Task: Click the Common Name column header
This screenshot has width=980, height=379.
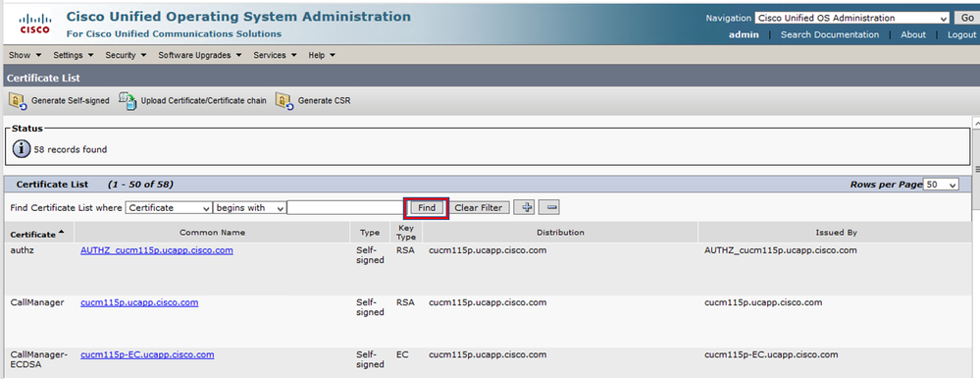Action: tap(213, 232)
